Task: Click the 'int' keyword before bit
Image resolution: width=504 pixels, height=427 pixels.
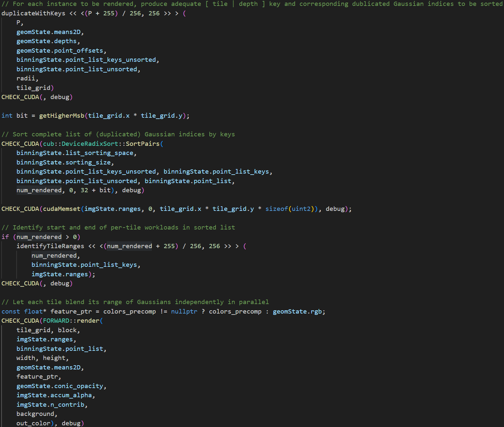Action: tap(7, 116)
